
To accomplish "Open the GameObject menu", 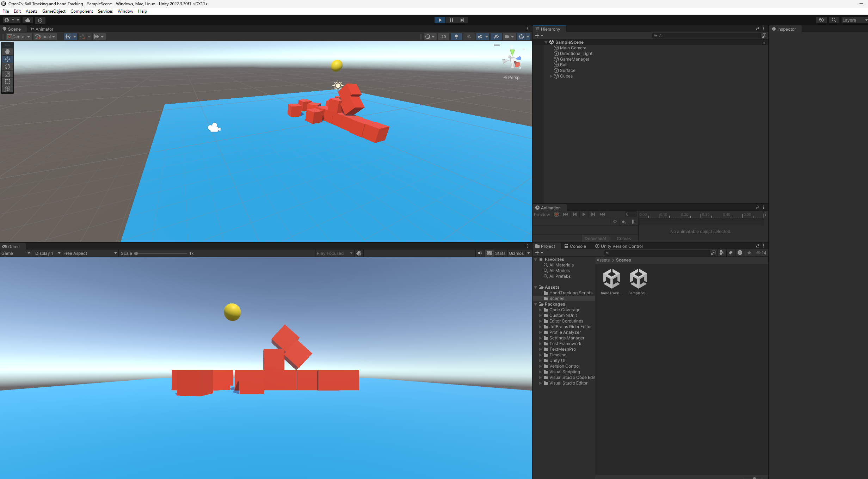I will pos(54,11).
